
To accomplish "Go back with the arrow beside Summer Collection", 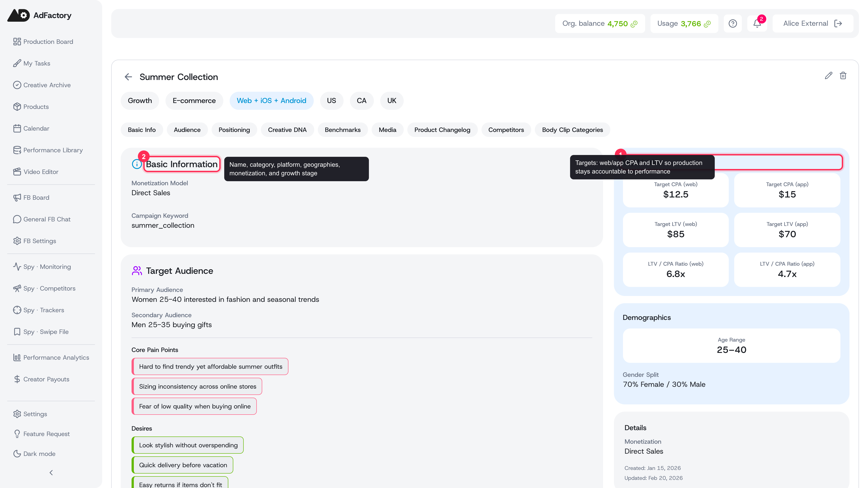I will point(128,77).
